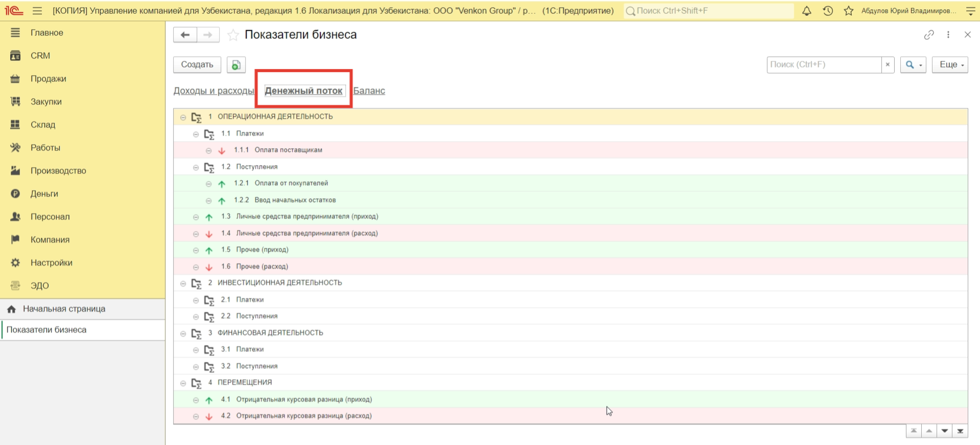
Task: Copy link to this page icon
Action: tap(928, 35)
